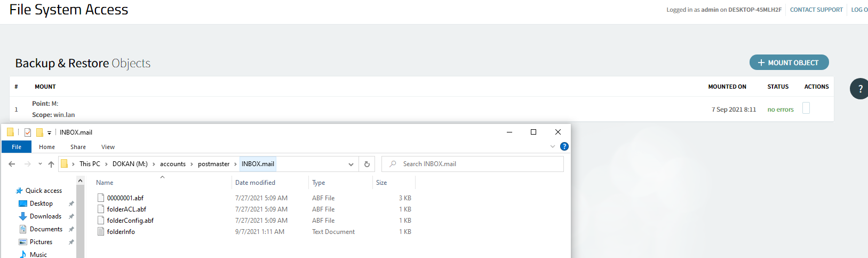Viewport: 868px width, 258px height.
Task: Select the file folderACL.abf
Action: (126, 209)
